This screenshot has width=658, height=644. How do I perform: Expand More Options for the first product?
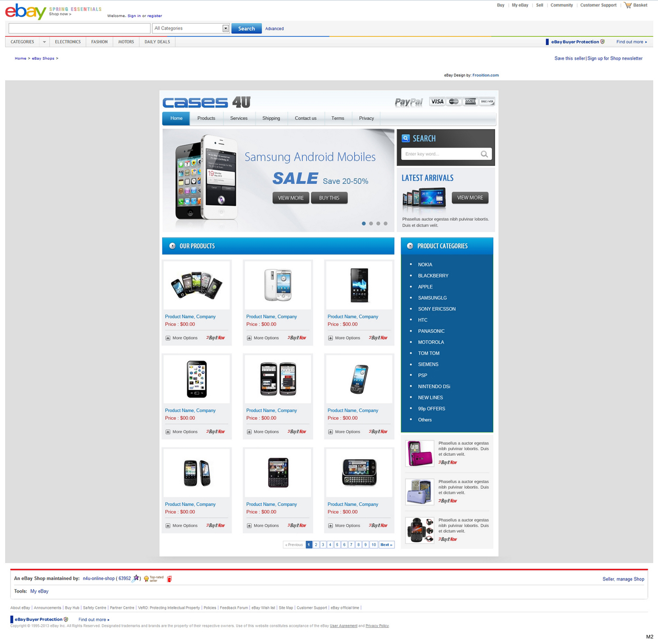182,338
